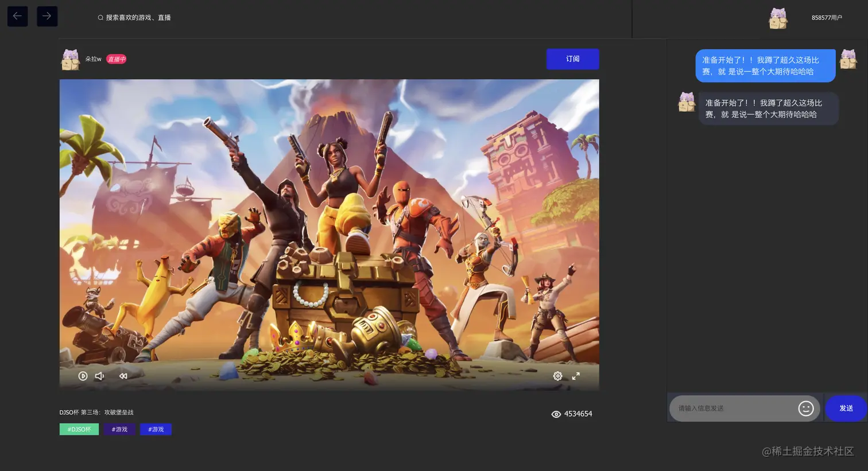Go forward with the right arrow button
Viewport: 868px width, 471px height.
(47, 16)
